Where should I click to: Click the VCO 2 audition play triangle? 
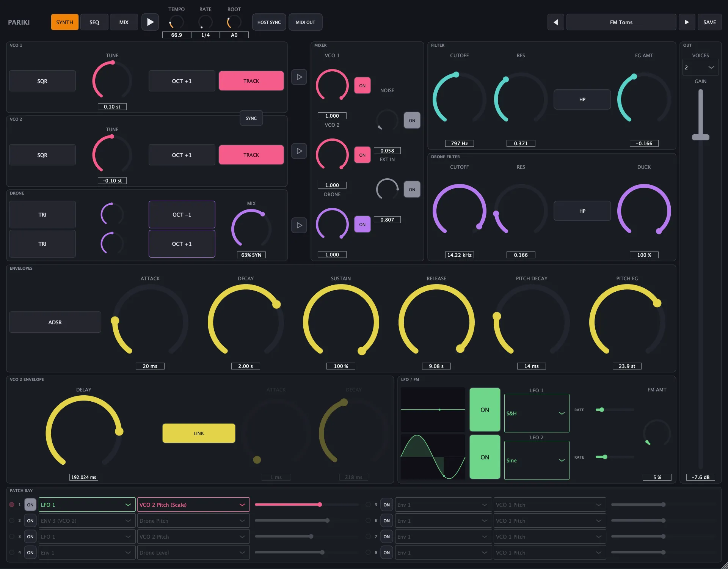(299, 151)
